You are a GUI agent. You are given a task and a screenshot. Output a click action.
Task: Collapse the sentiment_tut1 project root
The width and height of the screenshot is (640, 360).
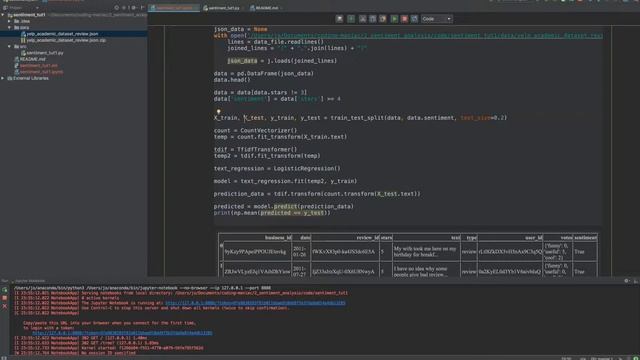(3, 15)
